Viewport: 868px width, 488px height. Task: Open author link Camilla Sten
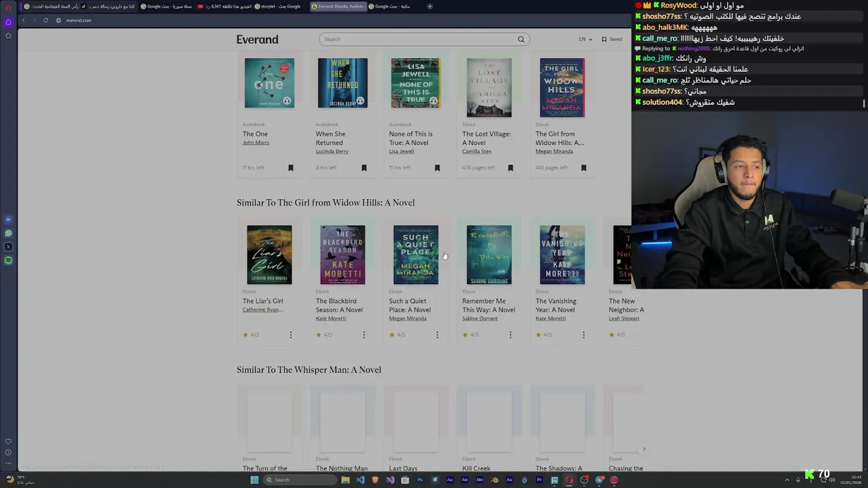(x=477, y=152)
